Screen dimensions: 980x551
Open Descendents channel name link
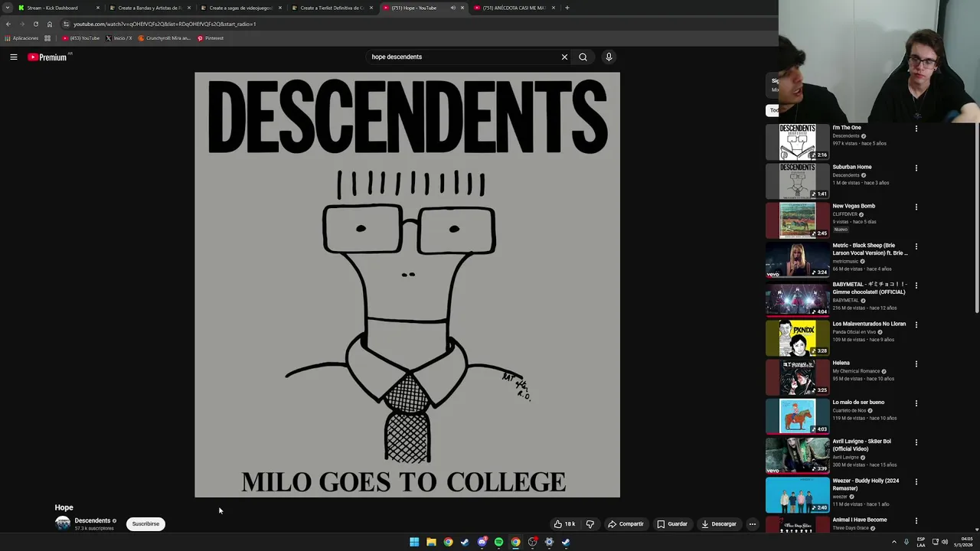coord(92,520)
